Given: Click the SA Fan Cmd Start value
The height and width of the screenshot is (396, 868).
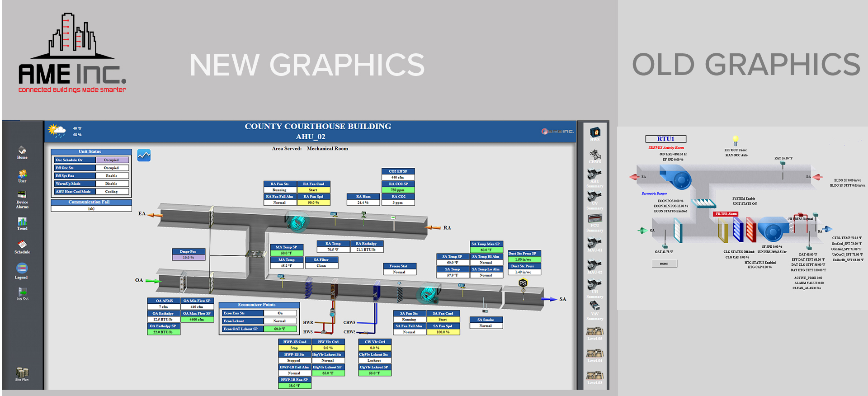Looking at the screenshot, I should pyautogui.click(x=443, y=320).
